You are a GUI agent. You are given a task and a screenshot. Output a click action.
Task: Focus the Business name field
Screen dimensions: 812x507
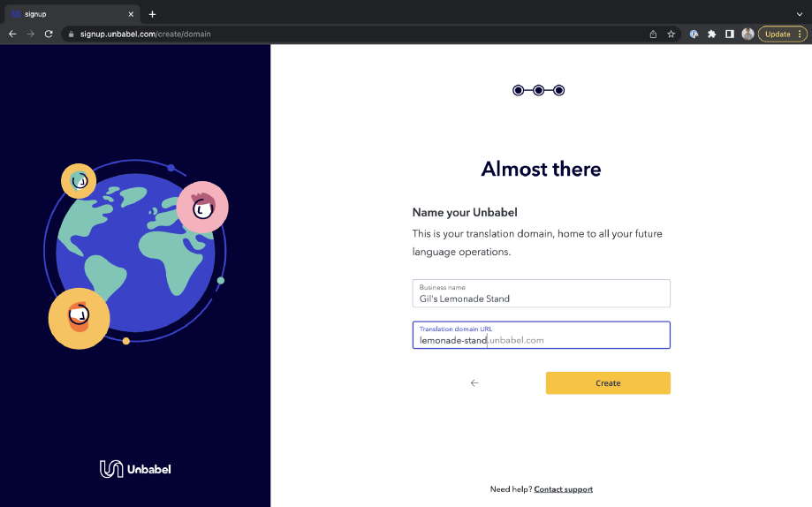click(x=541, y=293)
